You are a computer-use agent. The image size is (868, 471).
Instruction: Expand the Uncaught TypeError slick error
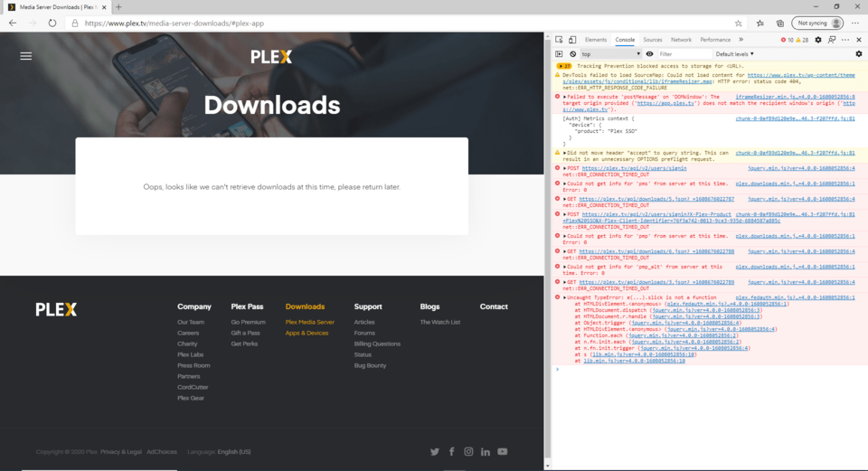(564, 297)
